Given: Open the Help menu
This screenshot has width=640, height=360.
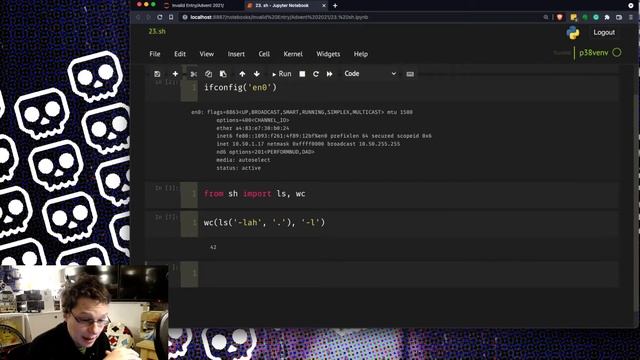Looking at the screenshot, I should [360, 54].
